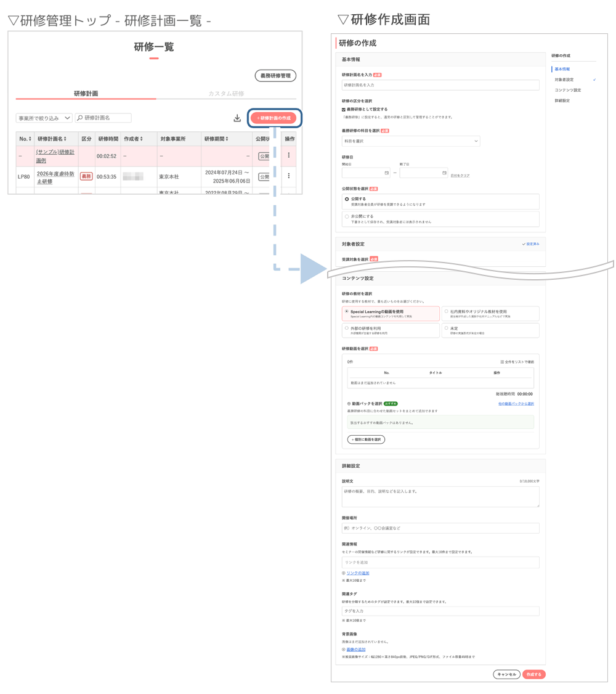Click the CSV download icon above the table
Viewport: 616px width, 694px height.
[x=237, y=118]
